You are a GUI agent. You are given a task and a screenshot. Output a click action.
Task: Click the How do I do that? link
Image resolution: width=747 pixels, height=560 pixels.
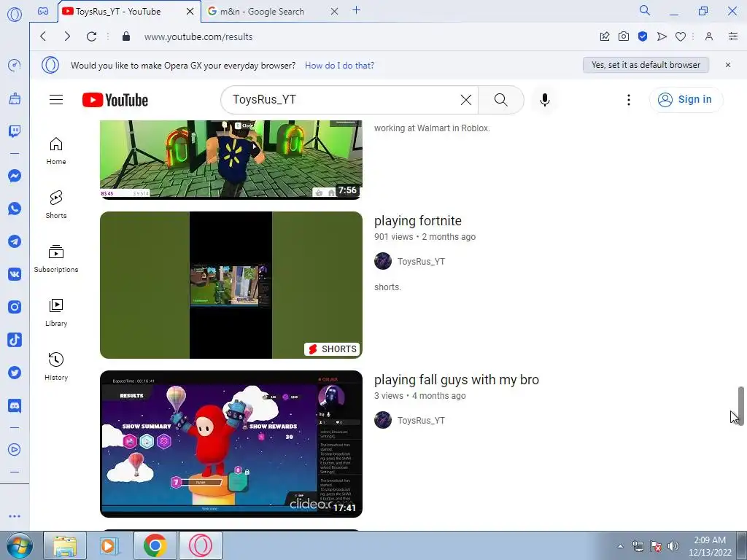340,65
